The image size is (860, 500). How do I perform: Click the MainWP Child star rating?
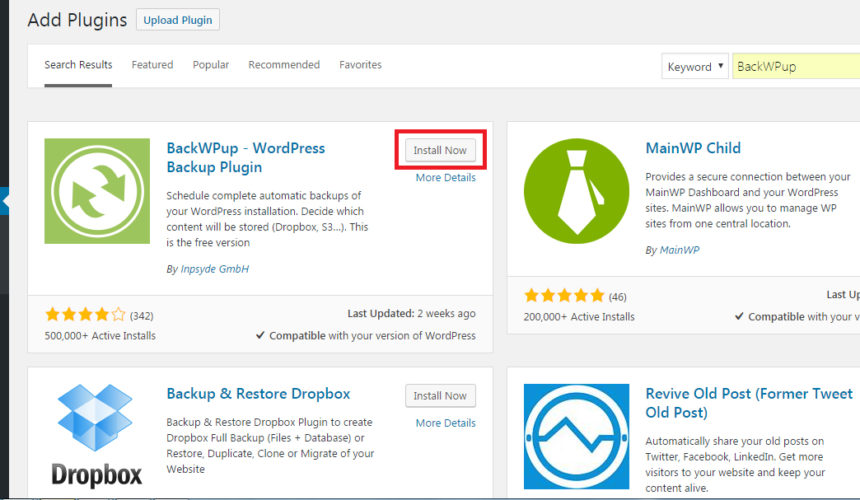(x=564, y=296)
